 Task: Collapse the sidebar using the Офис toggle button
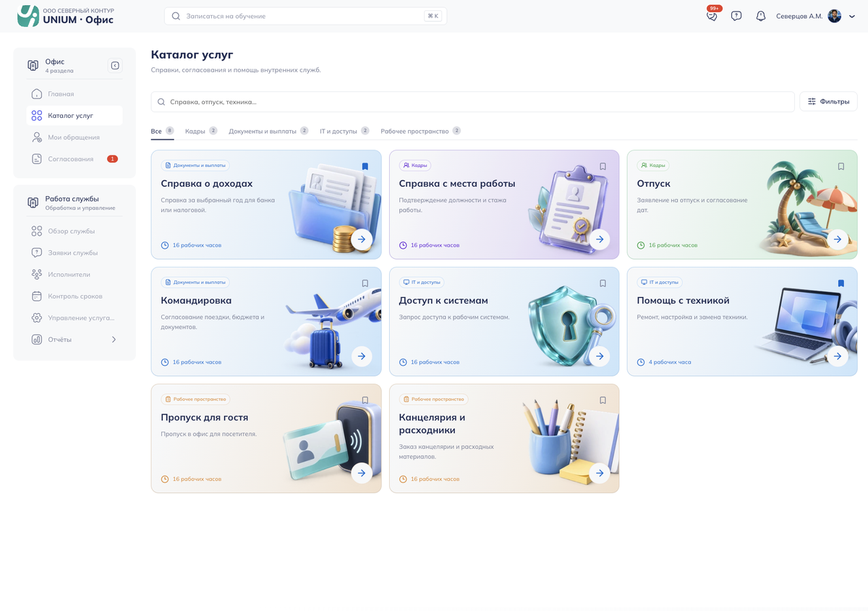(x=115, y=66)
